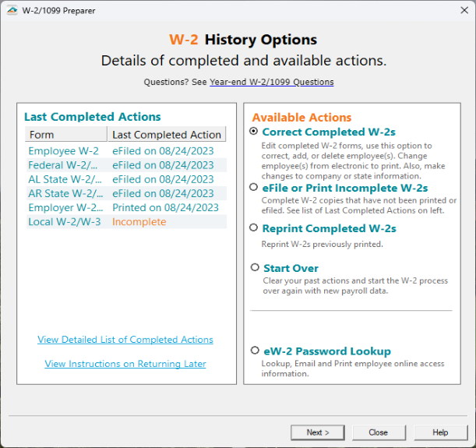Click the eFile or Print Incomplete description
476x448 pixels.
pyautogui.click(x=359, y=206)
